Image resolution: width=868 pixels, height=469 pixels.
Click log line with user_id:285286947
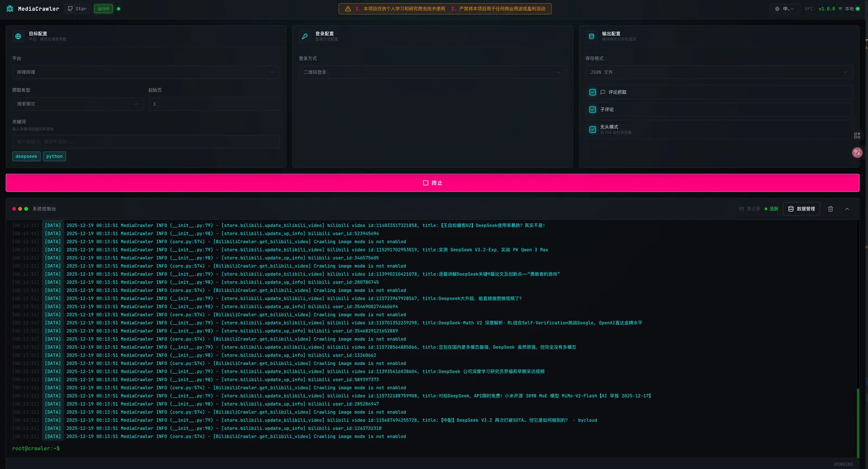point(195,404)
